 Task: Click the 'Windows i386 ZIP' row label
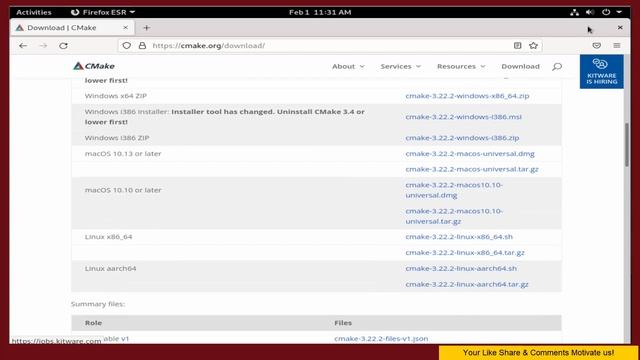[117, 138]
